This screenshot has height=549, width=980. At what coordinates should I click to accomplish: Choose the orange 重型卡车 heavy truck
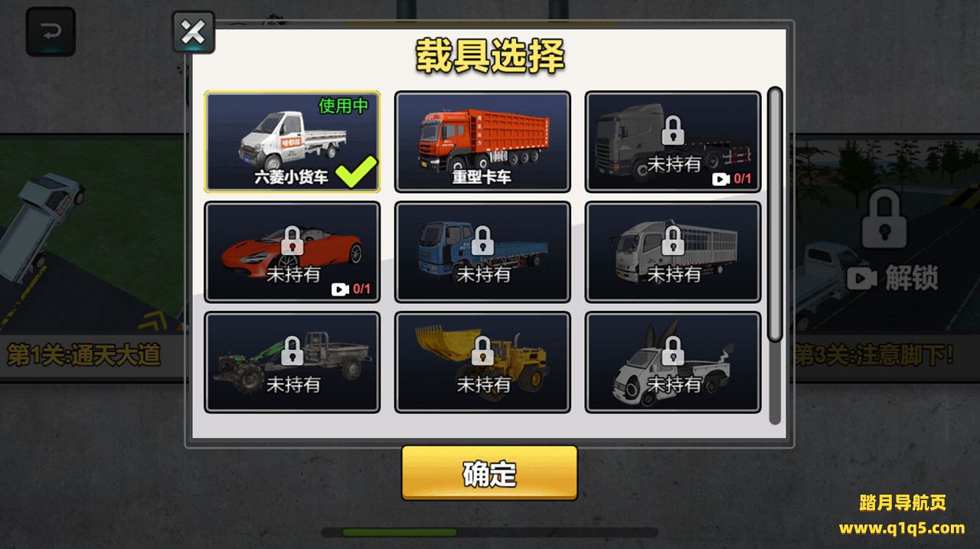coord(482,142)
